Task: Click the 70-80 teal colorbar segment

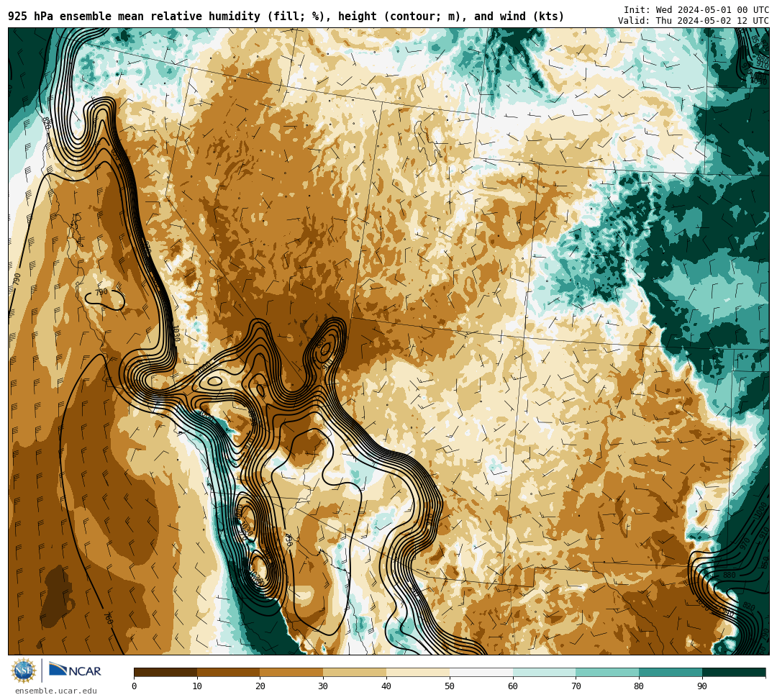Action: click(x=607, y=672)
